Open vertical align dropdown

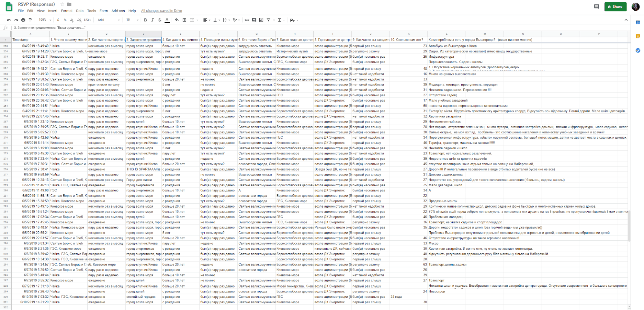coord(216,20)
